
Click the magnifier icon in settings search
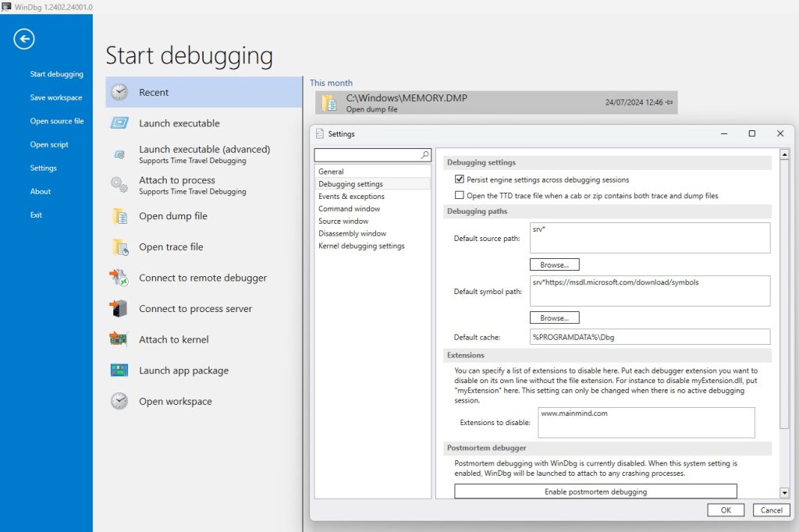point(425,154)
